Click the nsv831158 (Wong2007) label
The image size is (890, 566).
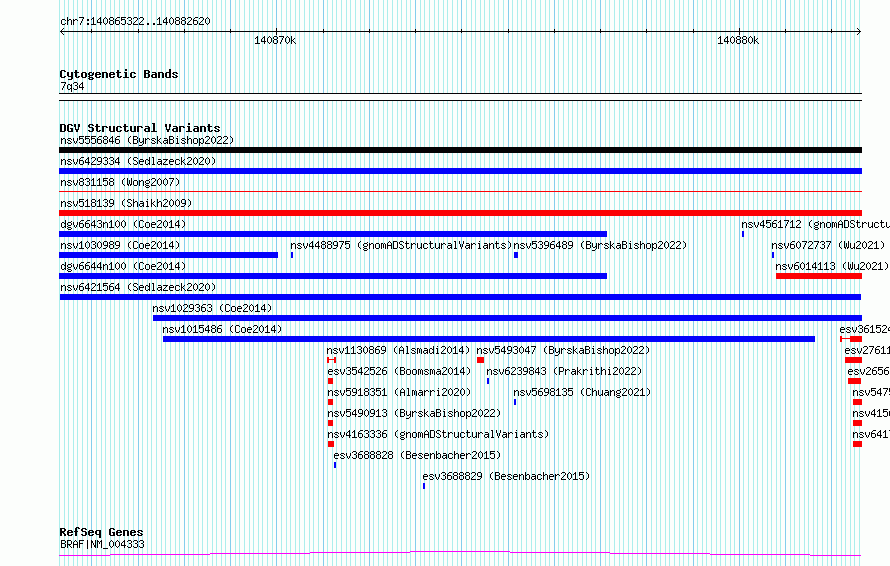coord(120,182)
